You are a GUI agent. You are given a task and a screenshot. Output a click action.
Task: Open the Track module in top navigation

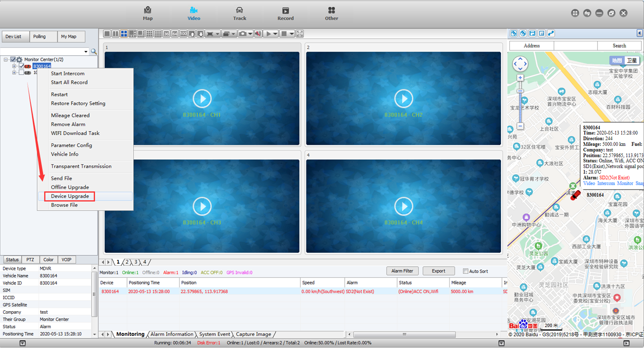pos(240,14)
